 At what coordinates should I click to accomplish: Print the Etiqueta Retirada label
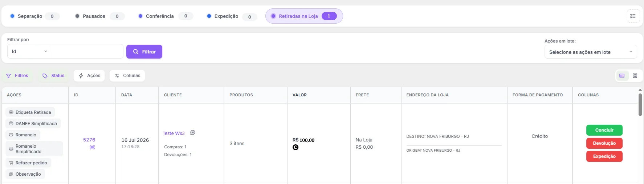pos(30,112)
